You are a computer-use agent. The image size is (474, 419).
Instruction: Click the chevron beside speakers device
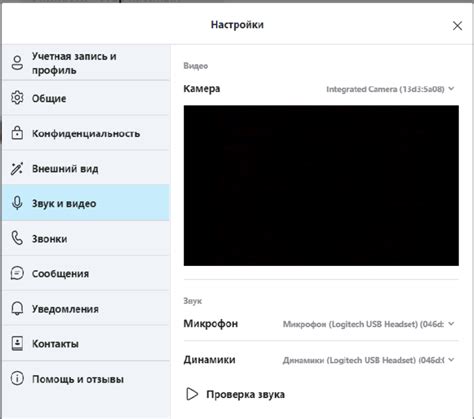[451, 360]
